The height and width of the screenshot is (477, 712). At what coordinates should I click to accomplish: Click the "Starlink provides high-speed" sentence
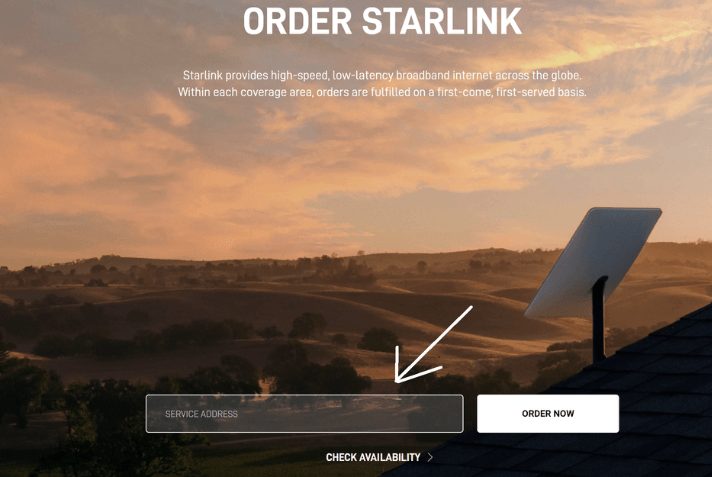pyautogui.click(x=382, y=75)
